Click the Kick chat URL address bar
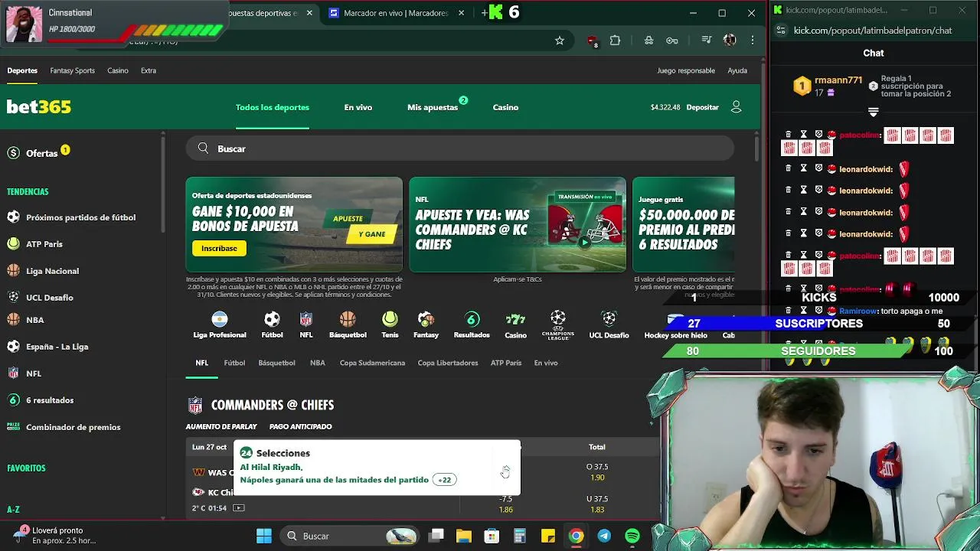The height and width of the screenshot is (551, 980). (x=873, y=31)
